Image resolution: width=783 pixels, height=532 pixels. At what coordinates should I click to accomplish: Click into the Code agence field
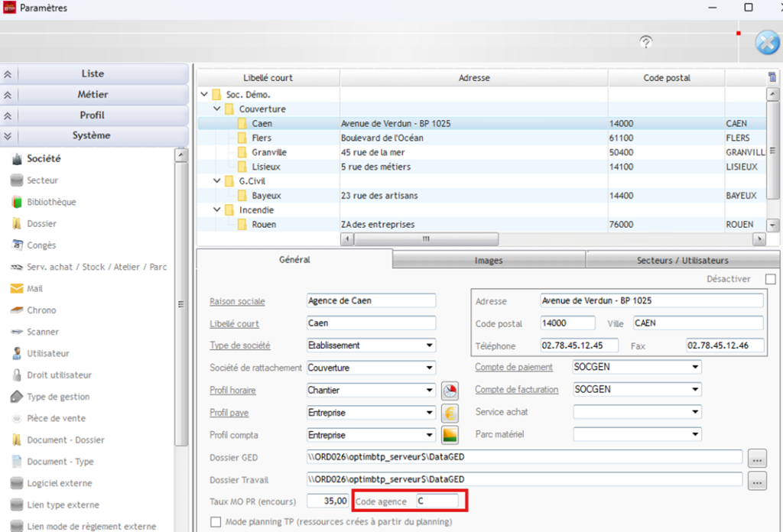tap(436, 501)
